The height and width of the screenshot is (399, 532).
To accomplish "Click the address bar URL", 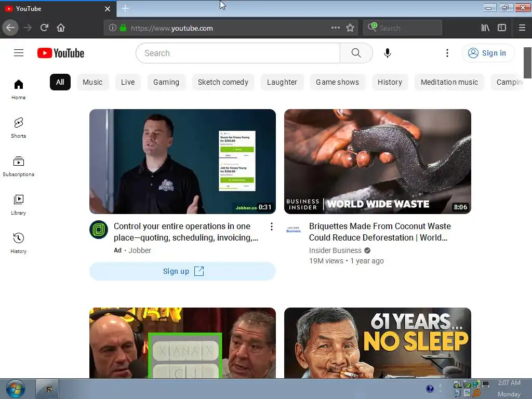I will [172, 28].
